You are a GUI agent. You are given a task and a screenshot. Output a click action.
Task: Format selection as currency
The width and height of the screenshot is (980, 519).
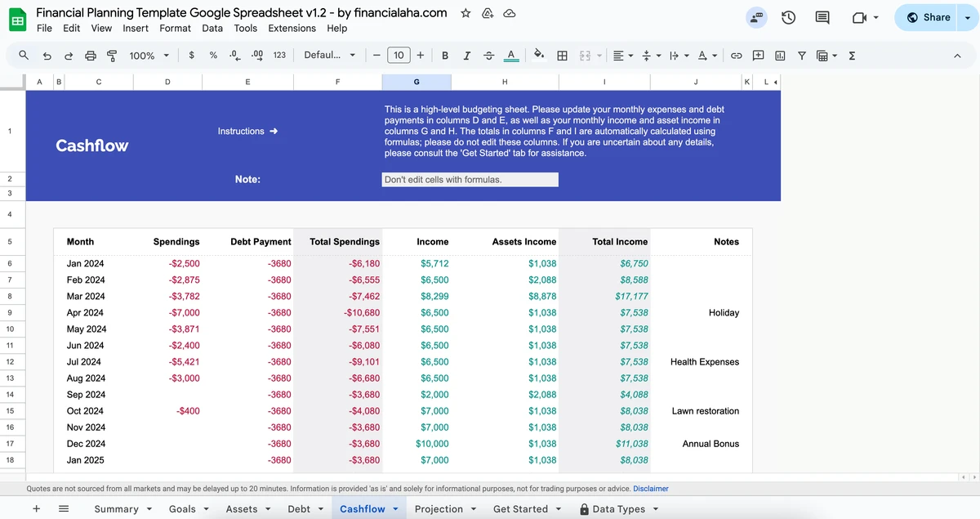tap(191, 55)
